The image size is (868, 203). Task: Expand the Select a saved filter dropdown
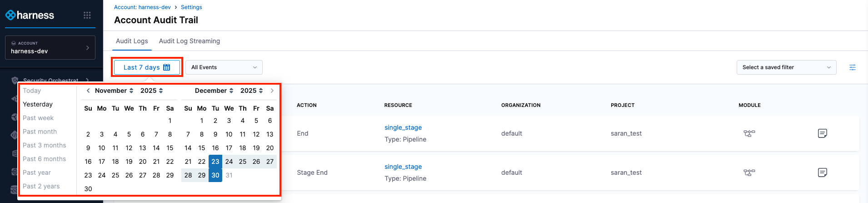[786, 67]
